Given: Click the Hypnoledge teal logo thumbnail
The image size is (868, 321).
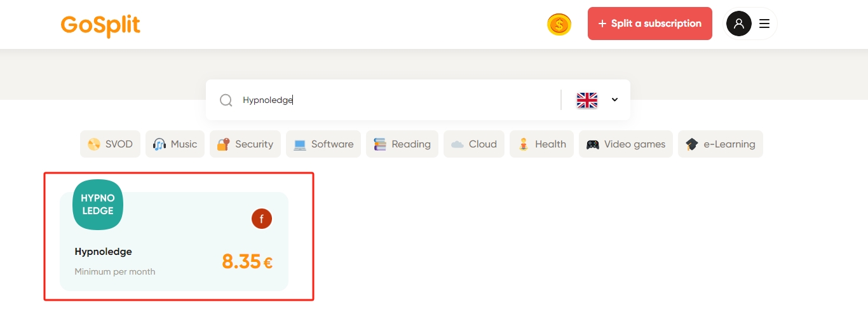Looking at the screenshot, I should click(98, 205).
